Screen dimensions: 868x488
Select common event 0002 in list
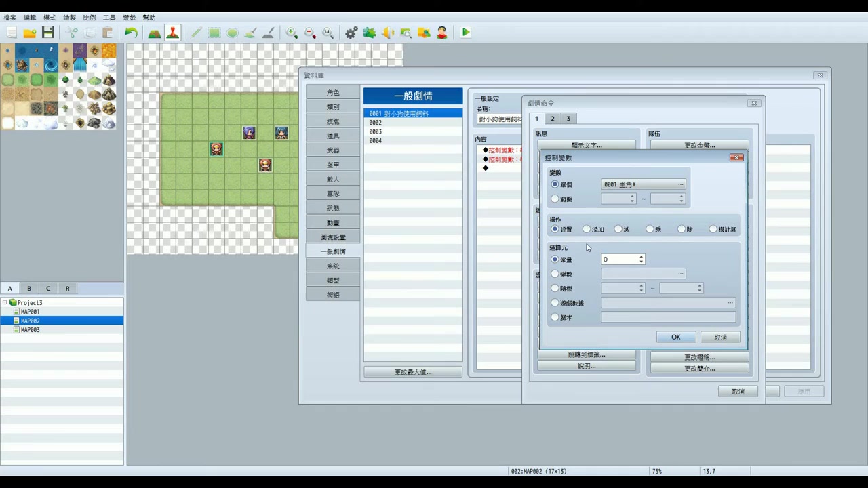[x=413, y=123]
